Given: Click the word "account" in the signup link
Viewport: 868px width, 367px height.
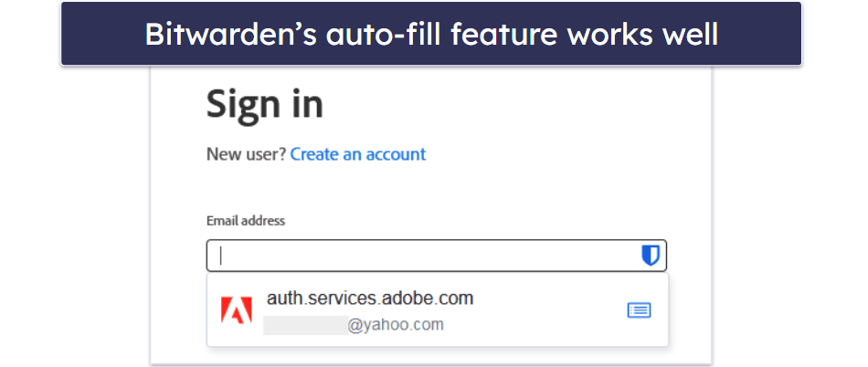Looking at the screenshot, I should click(x=396, y=154).
